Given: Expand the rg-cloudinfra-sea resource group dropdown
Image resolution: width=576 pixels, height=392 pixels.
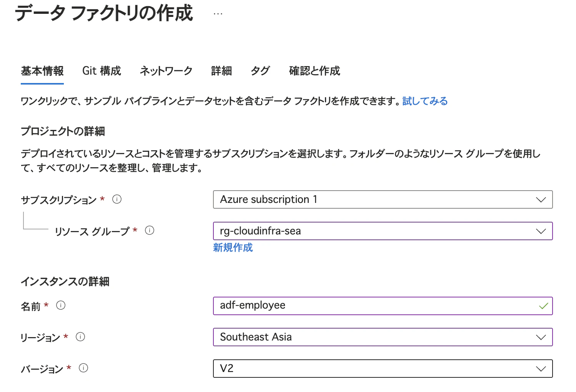Looking at the screenshot, I should 541,231.
